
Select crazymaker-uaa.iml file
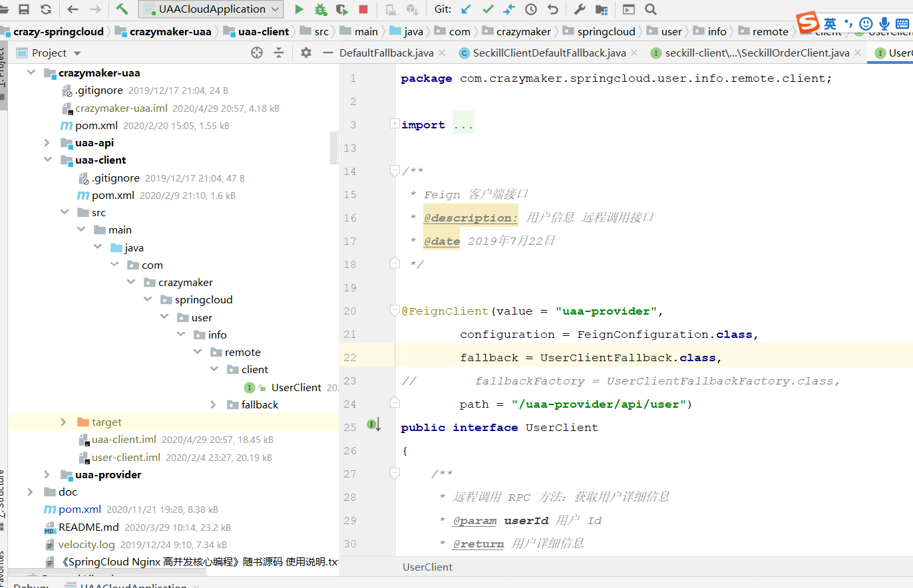pyautogui.click(x=121, y=108)
